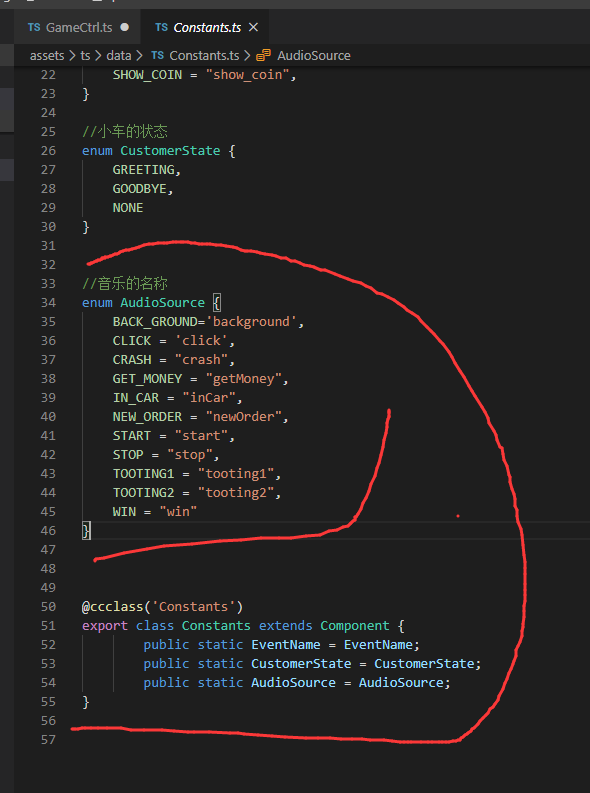590x793 pixels.
Task: Click the AudioSource enum breadcrumb icon
Action: click(263, 56)
